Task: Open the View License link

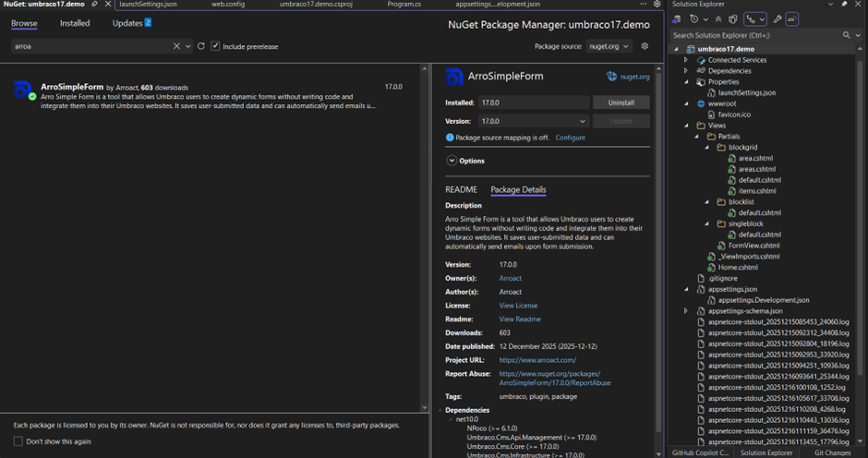Action: coord(518,306)
